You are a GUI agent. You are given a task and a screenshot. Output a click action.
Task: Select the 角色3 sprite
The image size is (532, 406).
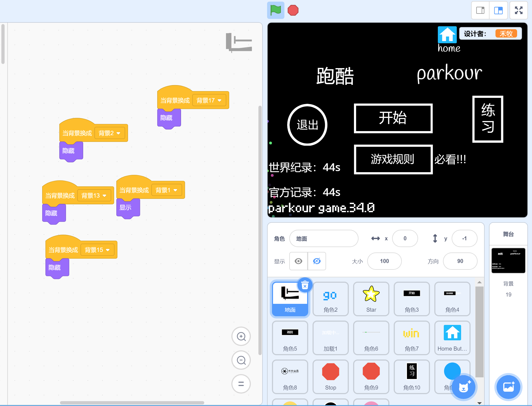coord(412,299)
